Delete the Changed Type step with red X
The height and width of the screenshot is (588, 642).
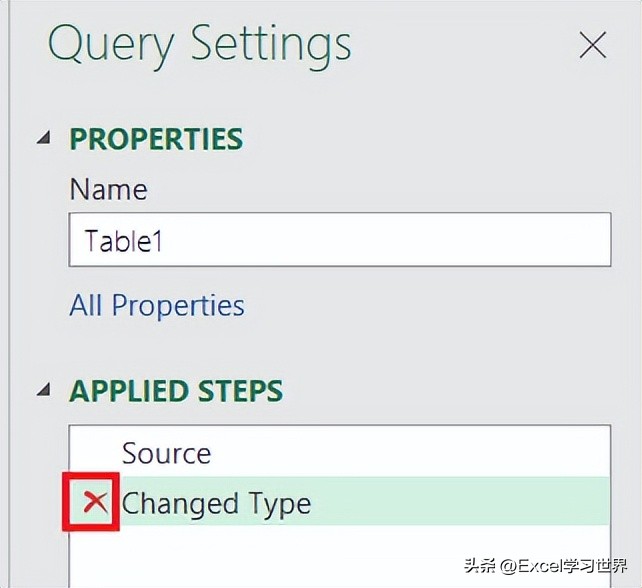[x=95, y=502]
